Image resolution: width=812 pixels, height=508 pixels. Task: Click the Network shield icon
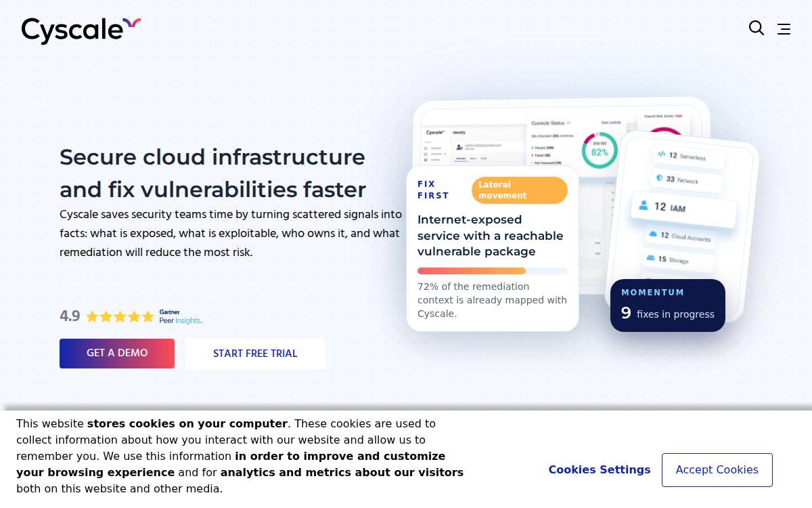(x=660, y=177)
